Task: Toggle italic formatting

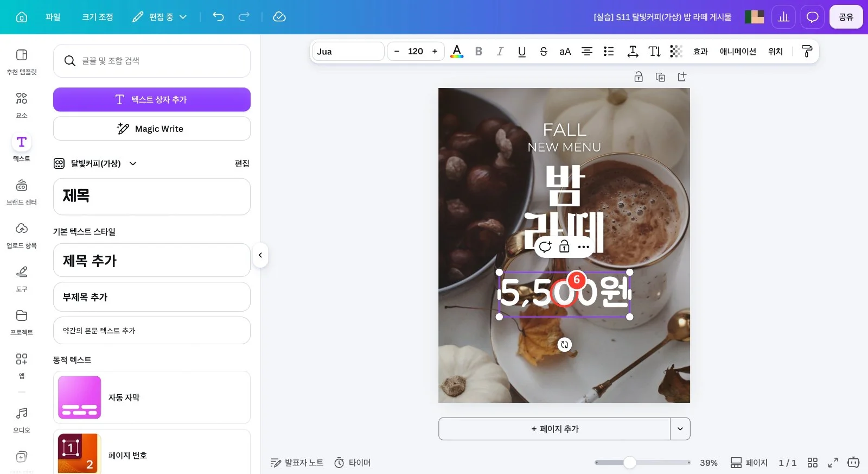Action: point(500,52)
